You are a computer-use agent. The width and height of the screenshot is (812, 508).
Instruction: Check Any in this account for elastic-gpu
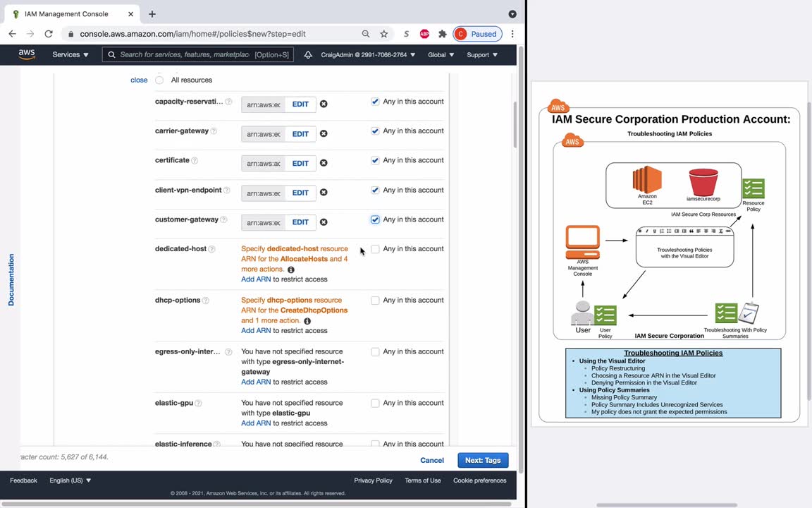pos(375,404)
